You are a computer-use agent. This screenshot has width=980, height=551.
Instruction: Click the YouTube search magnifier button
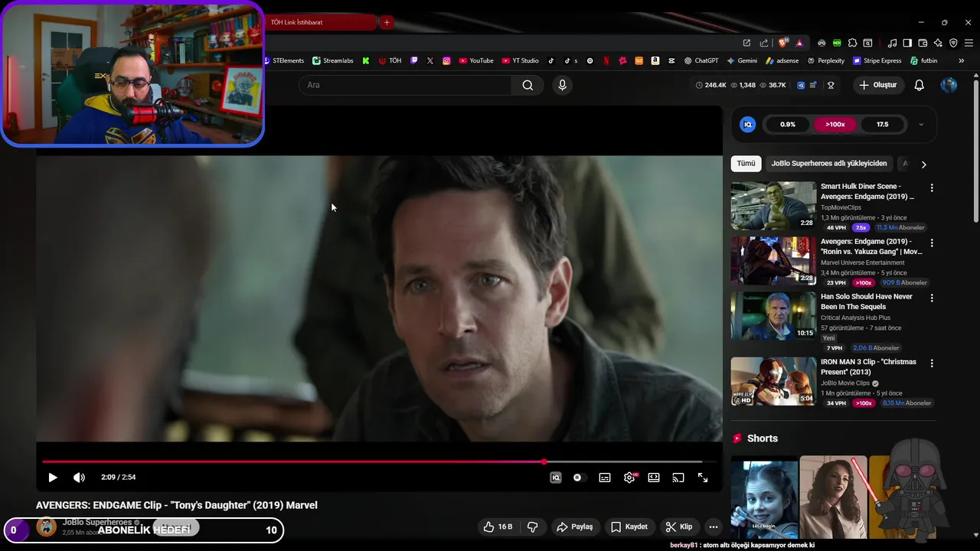[528, 85]
